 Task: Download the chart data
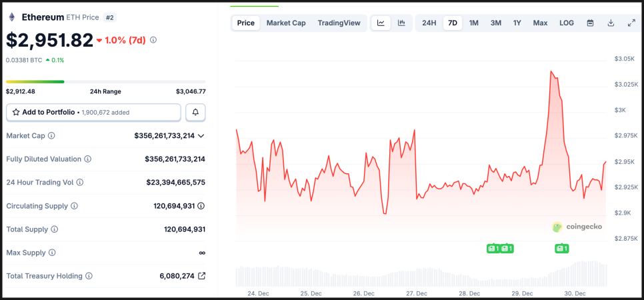coord(611,23)
